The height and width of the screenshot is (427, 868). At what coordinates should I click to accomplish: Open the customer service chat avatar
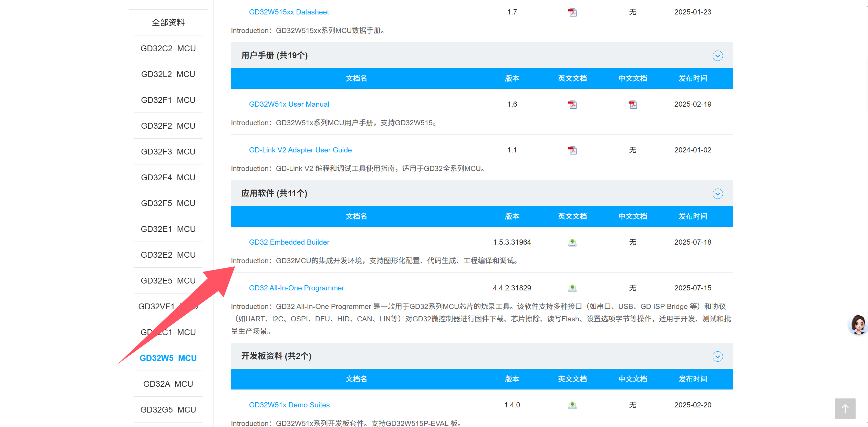(858, 324)
